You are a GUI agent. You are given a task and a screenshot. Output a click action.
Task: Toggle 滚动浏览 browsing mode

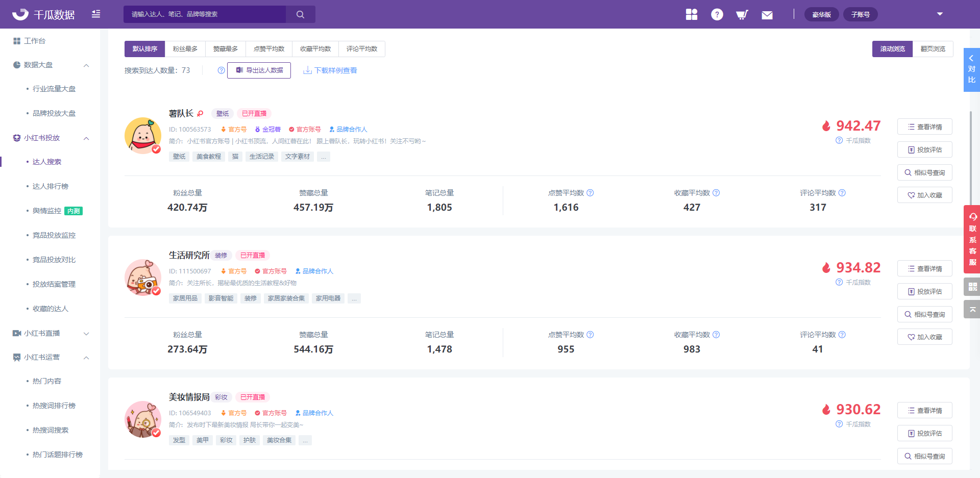coord(892,48)
